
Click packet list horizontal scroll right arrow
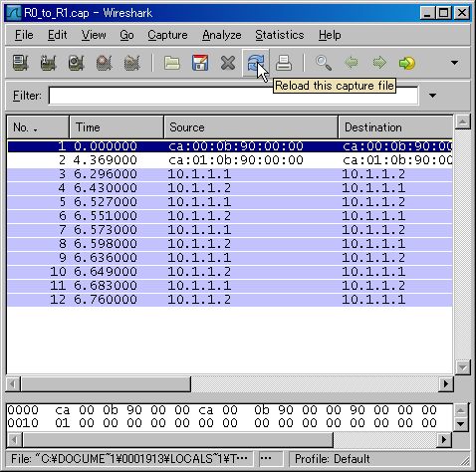click(x=446, y=384)
